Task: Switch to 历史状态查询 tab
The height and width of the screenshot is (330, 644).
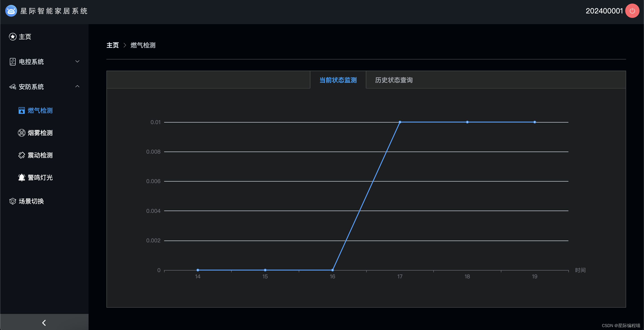Action: 394,80
